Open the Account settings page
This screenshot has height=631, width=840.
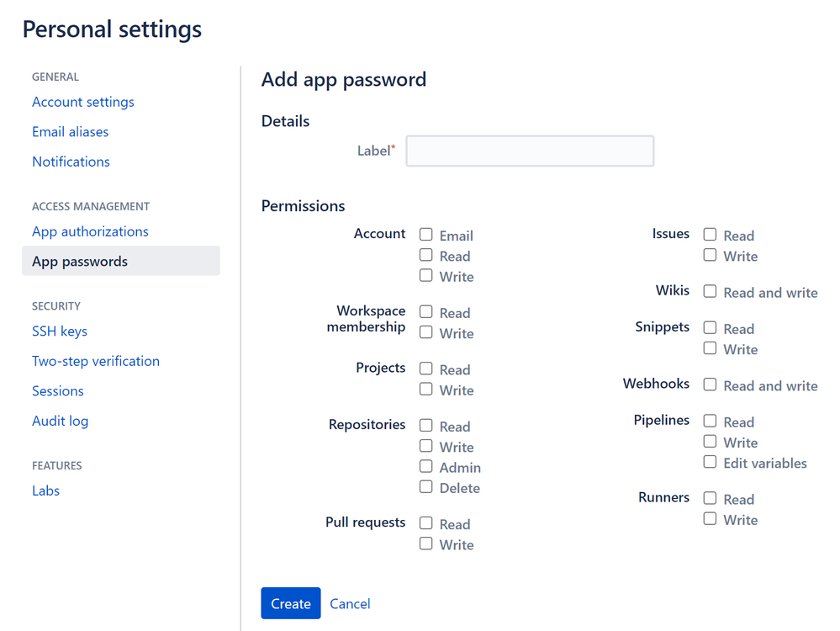tap(82, 102)
